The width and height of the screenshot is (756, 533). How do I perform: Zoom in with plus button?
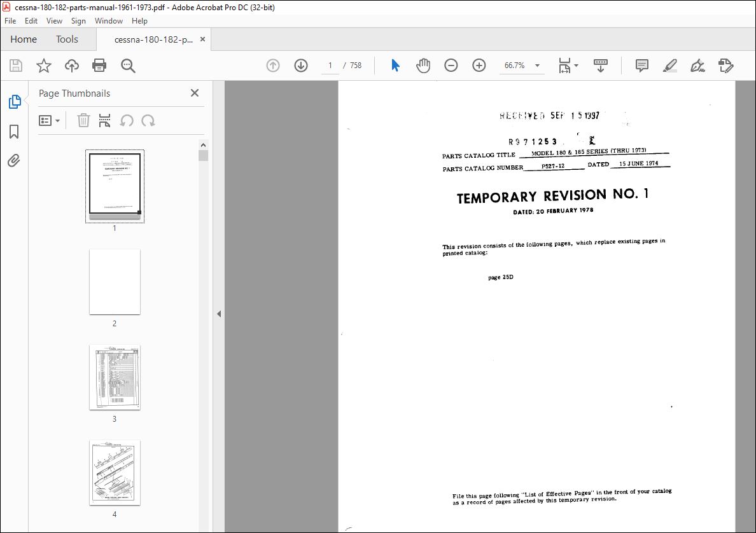point(479,66)
